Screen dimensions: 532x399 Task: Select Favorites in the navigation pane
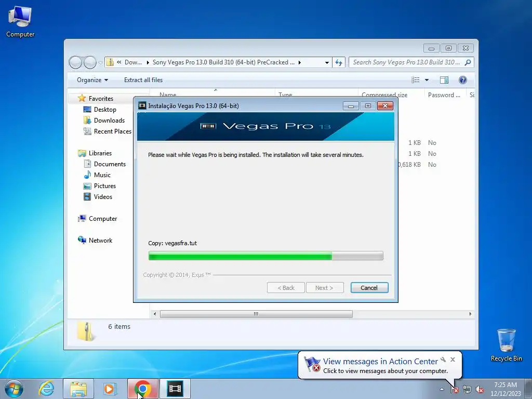(101, 98)
